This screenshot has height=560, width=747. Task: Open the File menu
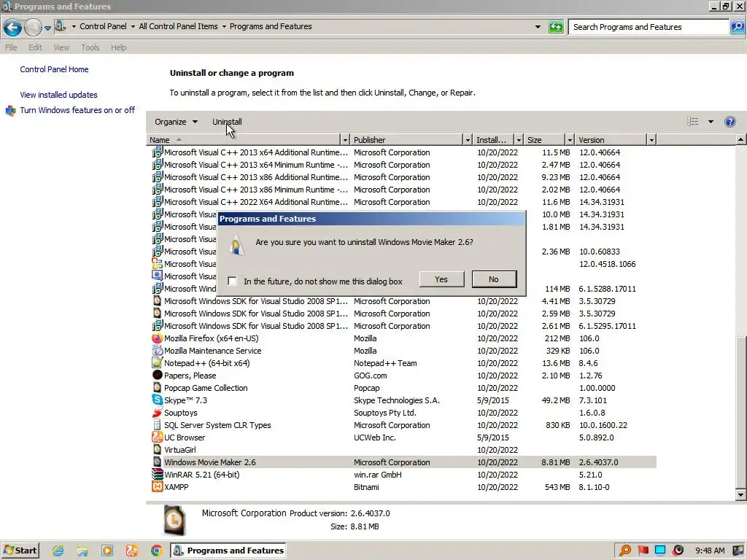pos(11,47)
